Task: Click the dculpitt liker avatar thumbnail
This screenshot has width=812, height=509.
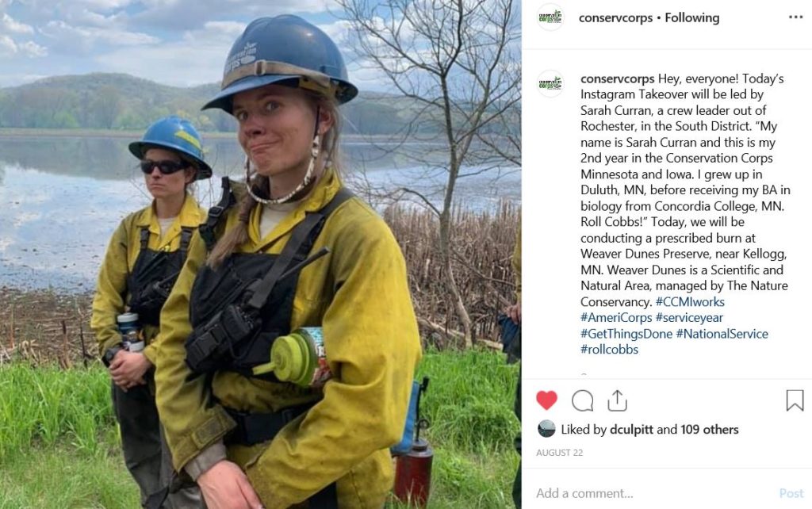Action: (546, 429)
